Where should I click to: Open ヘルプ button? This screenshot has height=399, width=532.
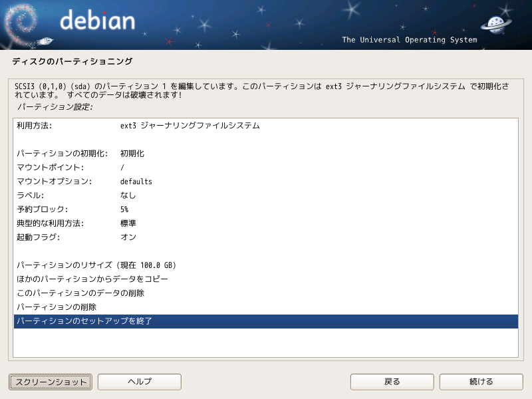140,382
